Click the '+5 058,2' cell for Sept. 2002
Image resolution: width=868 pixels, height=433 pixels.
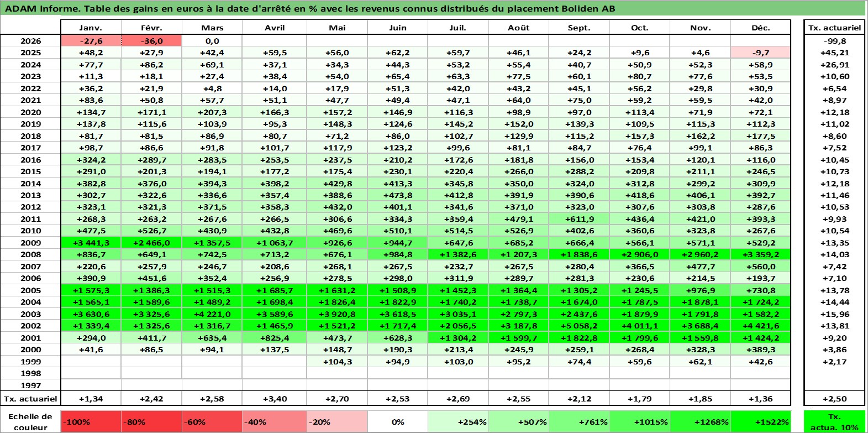(x=579, y=326)
